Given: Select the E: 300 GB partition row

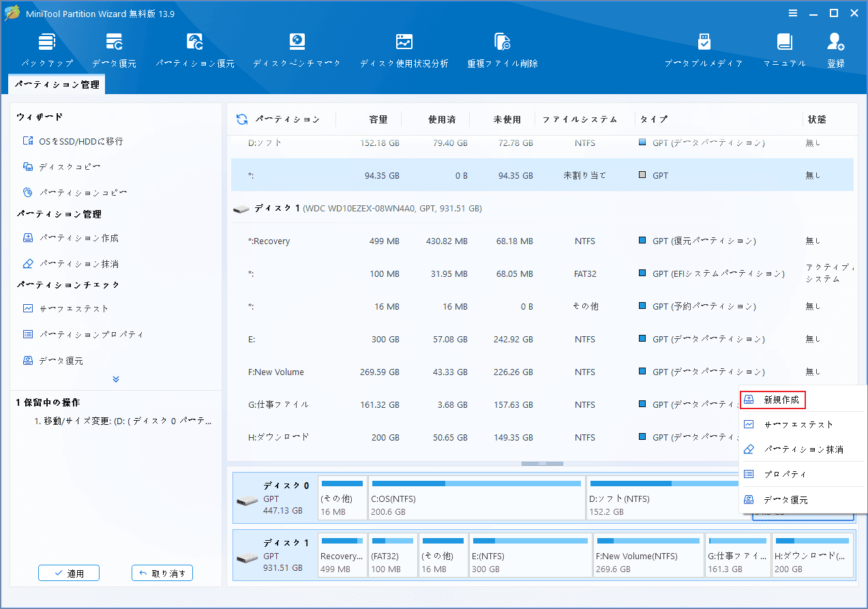Looking at the screenshot, I should (x=542, y=339).
